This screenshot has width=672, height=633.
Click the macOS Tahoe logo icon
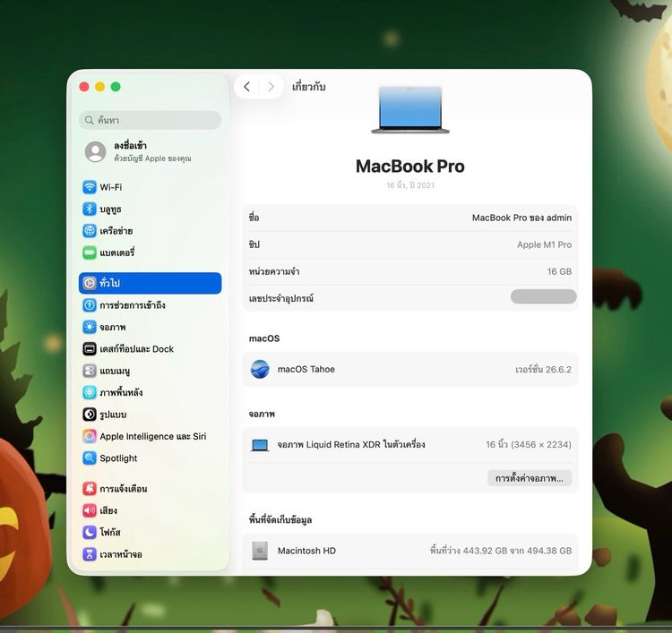pos(260,369)
